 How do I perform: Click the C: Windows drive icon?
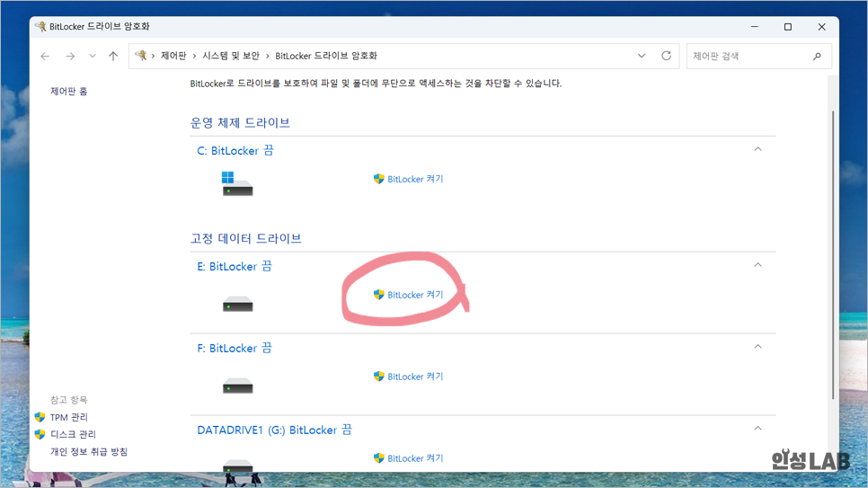coord(237,184)
